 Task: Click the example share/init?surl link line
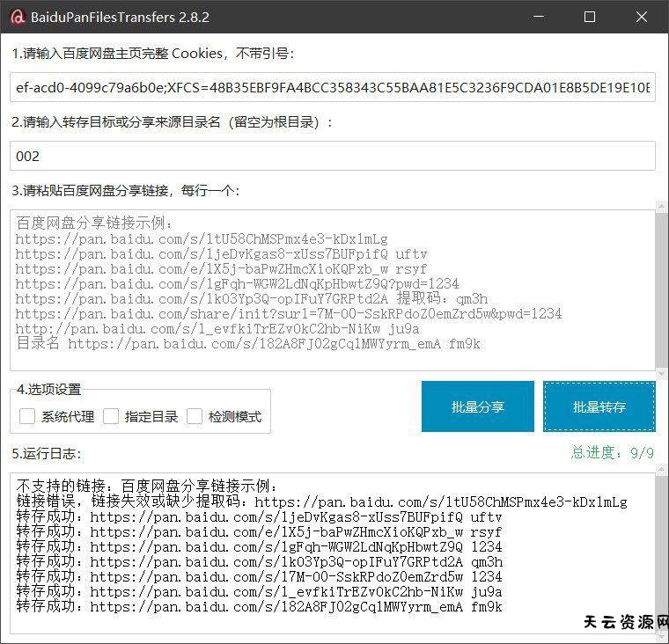coord(289,314)
